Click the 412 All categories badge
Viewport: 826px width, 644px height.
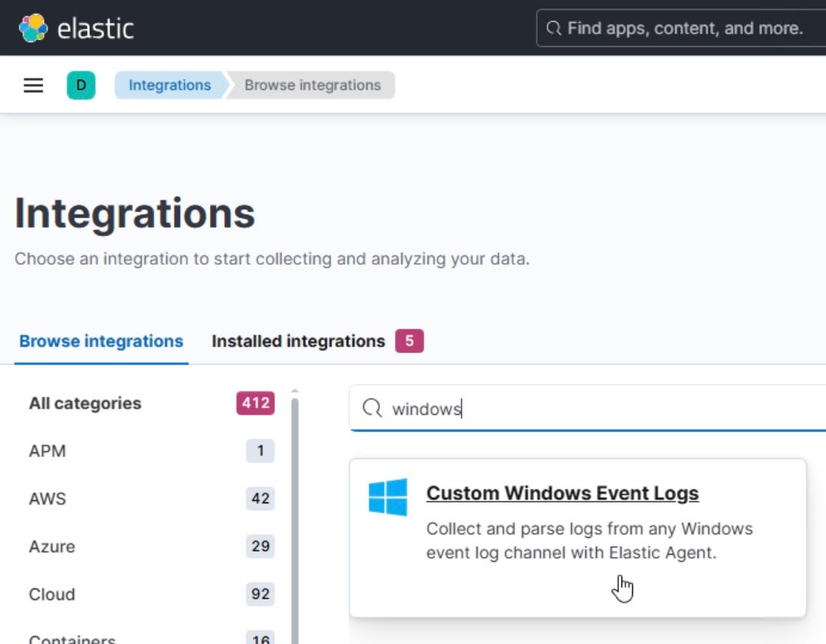[255, 403]
